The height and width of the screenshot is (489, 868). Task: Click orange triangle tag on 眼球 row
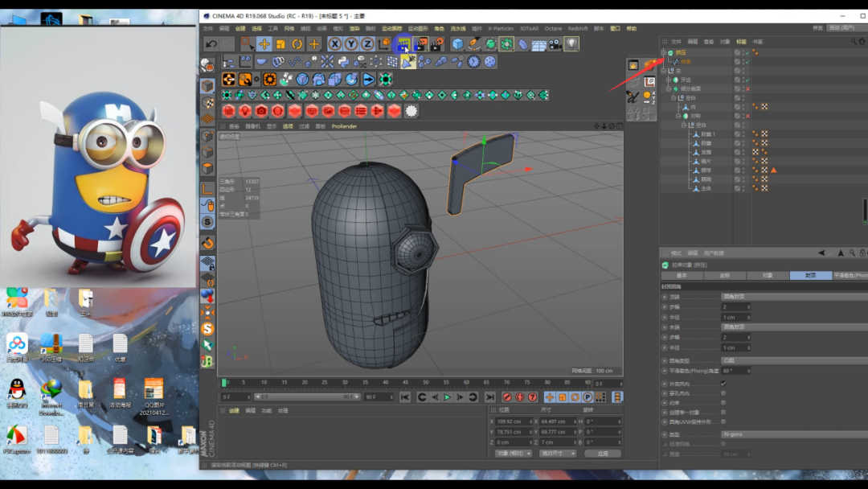tap(773, 171)
